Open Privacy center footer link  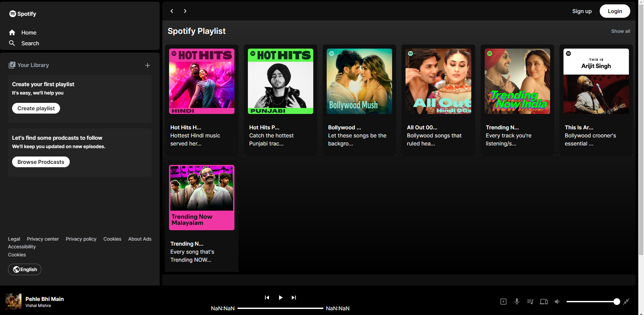(x=43, y=239)
